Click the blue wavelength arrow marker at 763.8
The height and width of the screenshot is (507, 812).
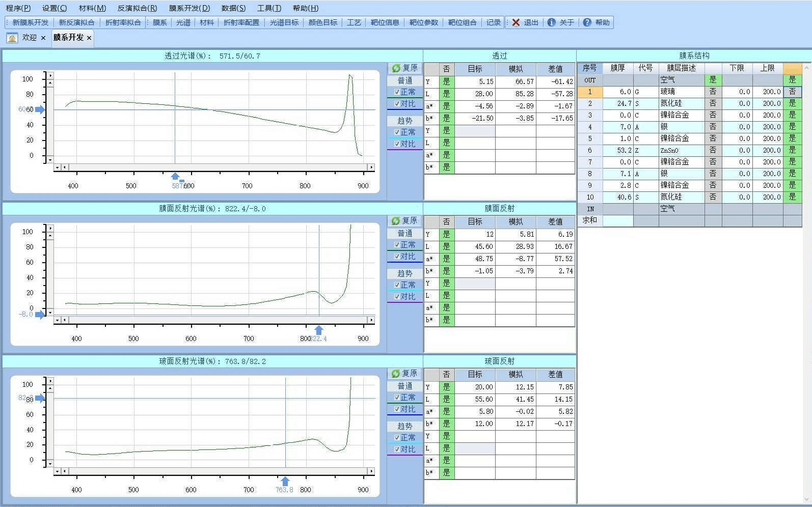pyautogui.click(x=285, y=481)
